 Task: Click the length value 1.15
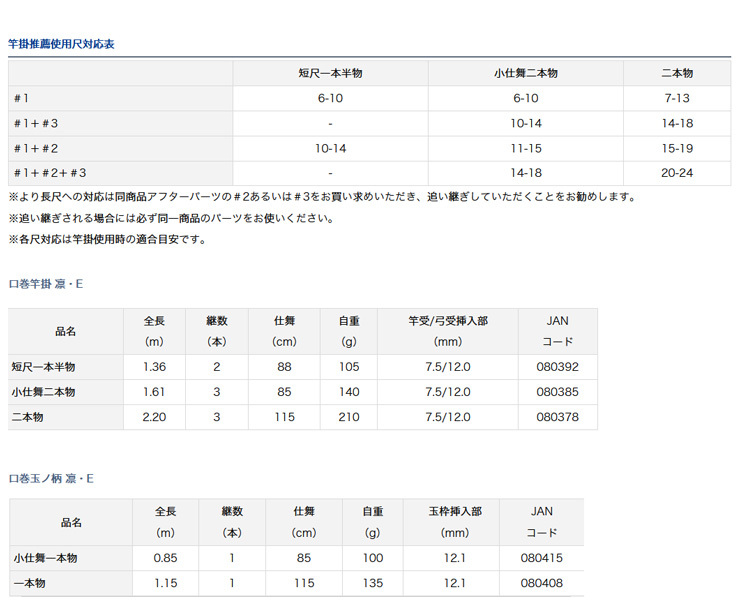pos(165,583)
